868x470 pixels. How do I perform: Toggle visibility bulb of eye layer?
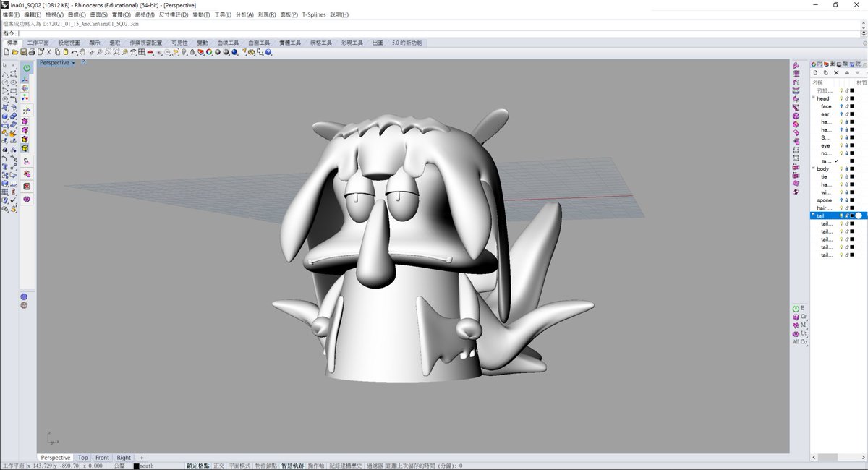click(x=841, y=146)
